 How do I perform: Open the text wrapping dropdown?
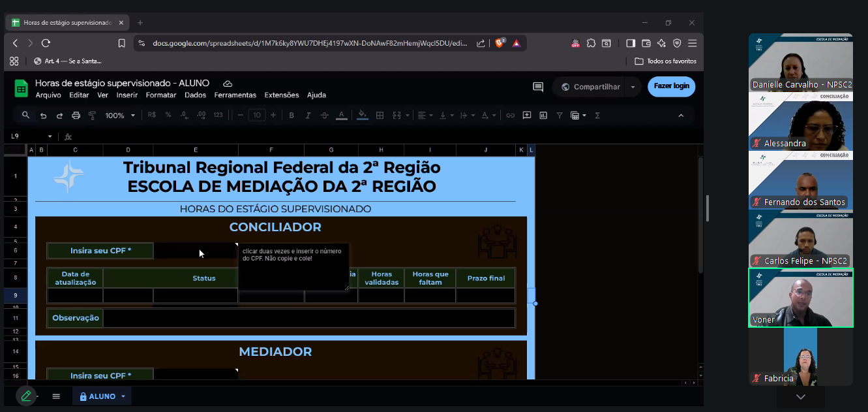click(x=467, y=115)
